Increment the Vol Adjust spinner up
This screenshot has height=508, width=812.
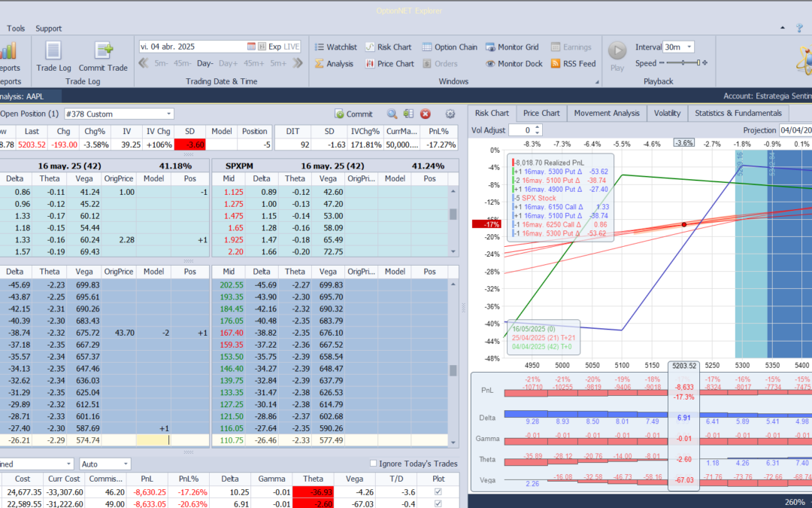537,127
